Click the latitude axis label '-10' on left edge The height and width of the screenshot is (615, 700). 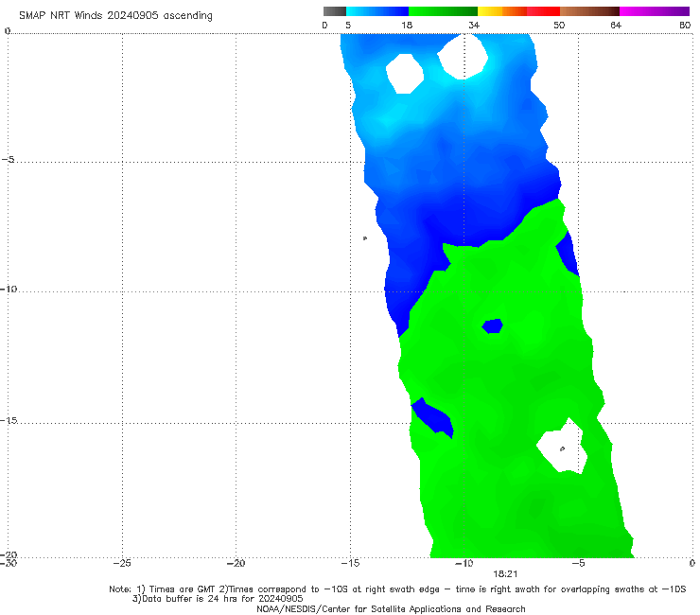coord(9,289)
